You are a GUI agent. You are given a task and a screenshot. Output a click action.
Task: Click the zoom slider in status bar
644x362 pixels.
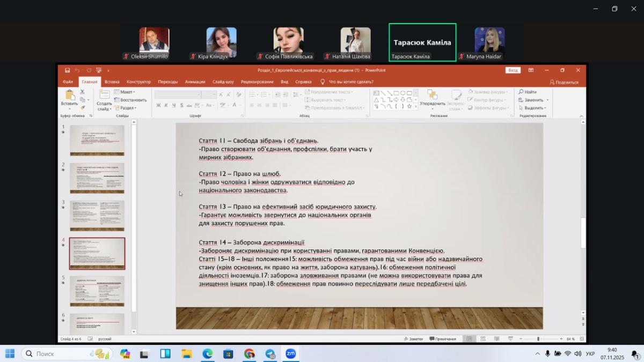pos(538,339)
